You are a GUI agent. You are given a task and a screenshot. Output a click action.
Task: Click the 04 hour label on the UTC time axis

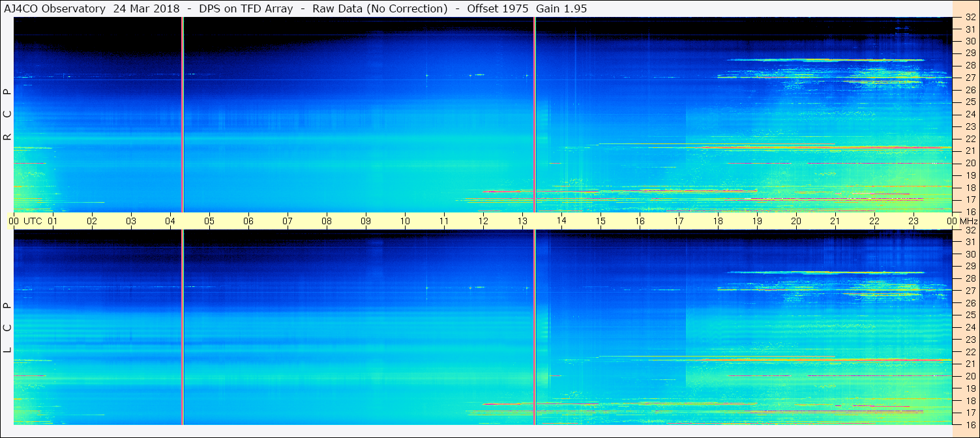[170, 221]
